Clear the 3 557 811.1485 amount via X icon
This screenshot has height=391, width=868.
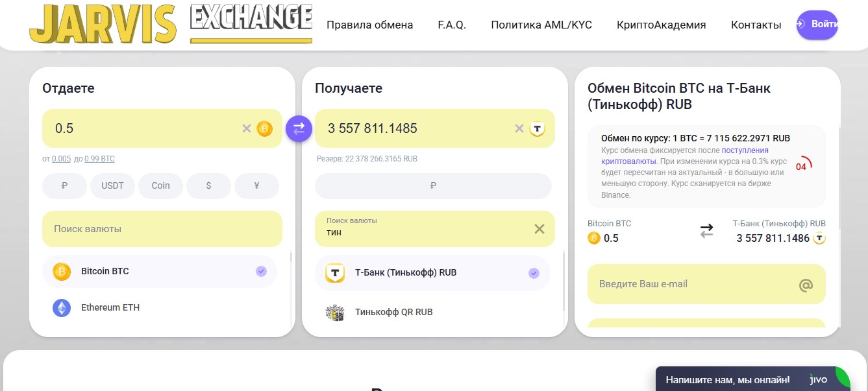519,128
